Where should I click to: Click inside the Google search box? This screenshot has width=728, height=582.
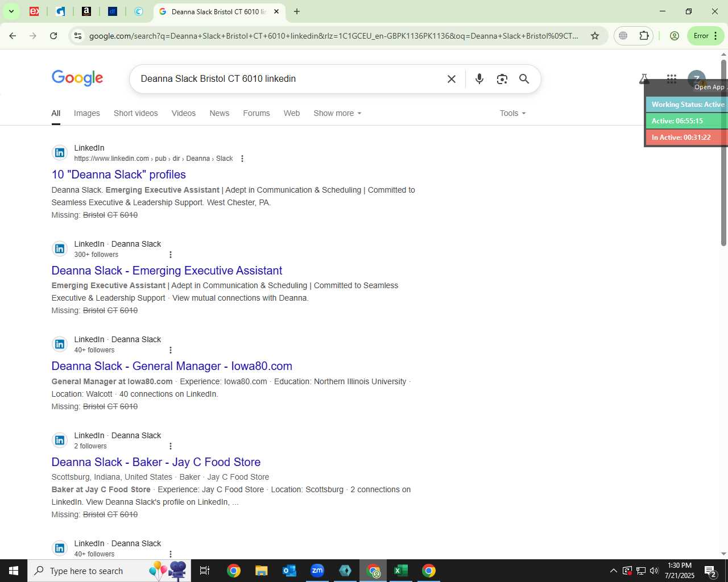click(290, 79)
